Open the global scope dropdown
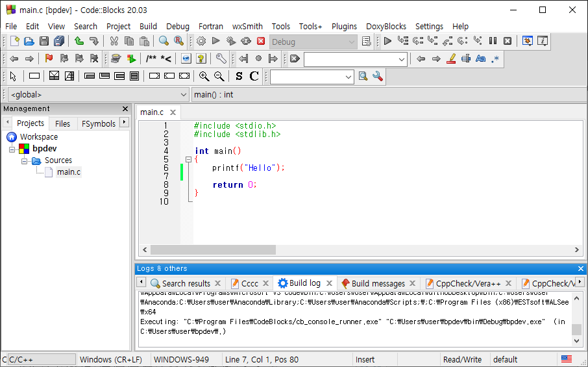 pos(97,95)
